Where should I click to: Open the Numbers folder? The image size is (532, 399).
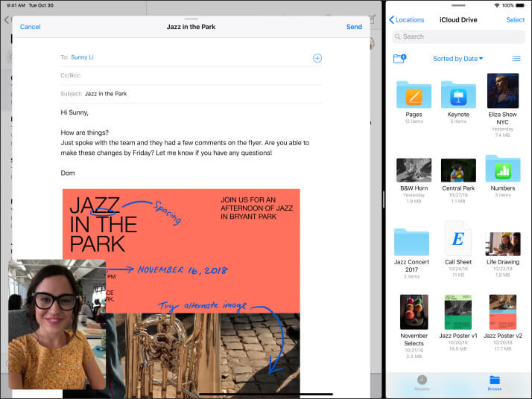(502, 170)
